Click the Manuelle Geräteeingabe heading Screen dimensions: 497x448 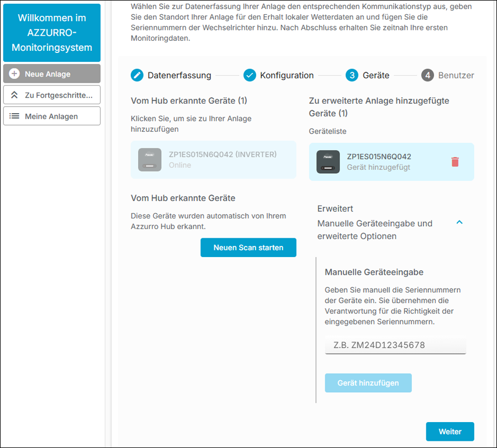coord(374,273)
